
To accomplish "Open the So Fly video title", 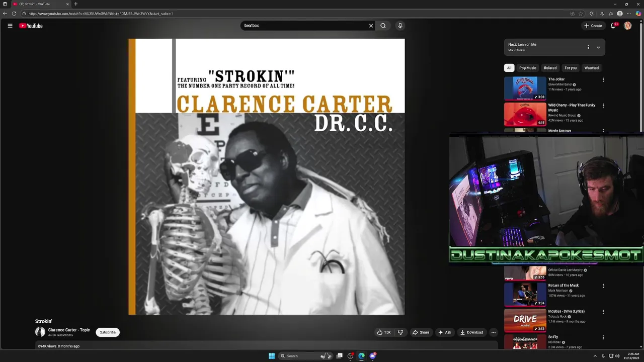I will [x=553, y=337].
